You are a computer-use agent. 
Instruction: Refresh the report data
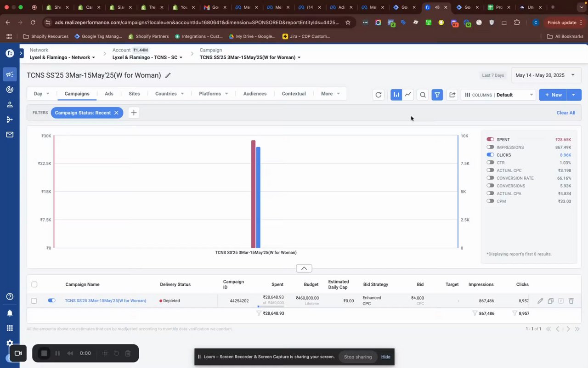click(x=379, y=95)
